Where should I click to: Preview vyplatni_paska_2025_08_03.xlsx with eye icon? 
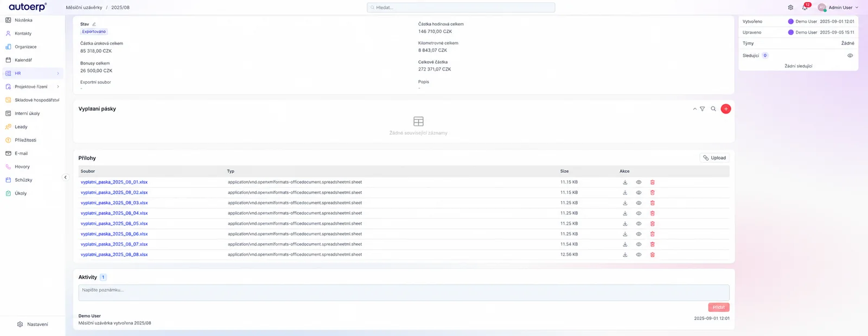pyautogui.click(x=639, y=203)
